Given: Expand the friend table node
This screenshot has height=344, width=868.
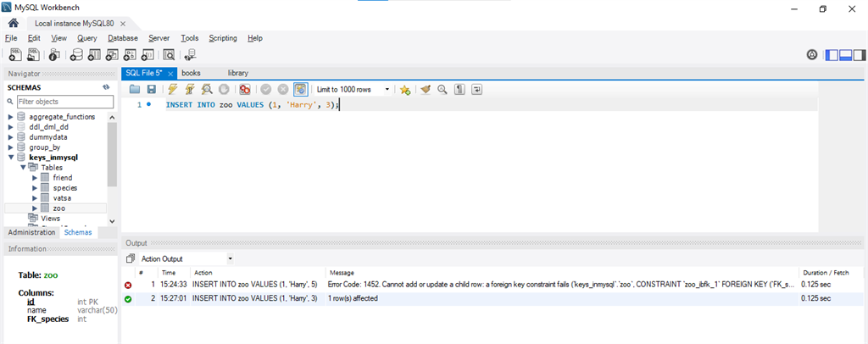Looking at the screenshot, I should click(35, 178).
